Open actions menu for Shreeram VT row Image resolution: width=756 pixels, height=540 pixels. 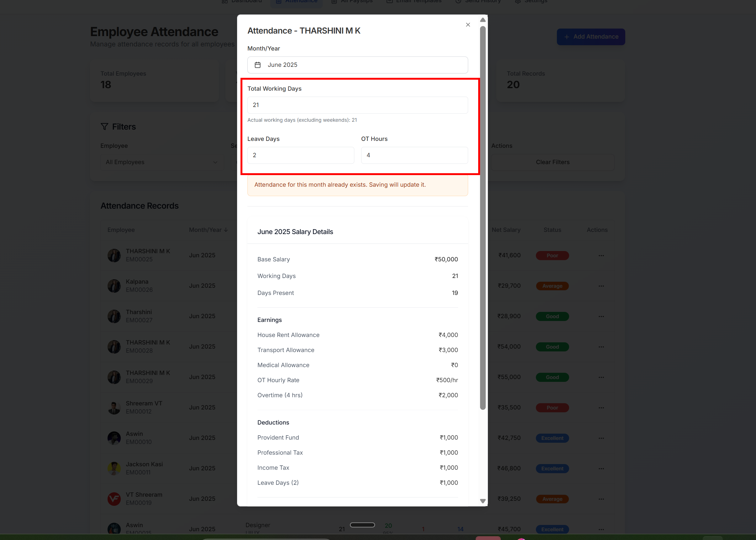pos(601,408)
